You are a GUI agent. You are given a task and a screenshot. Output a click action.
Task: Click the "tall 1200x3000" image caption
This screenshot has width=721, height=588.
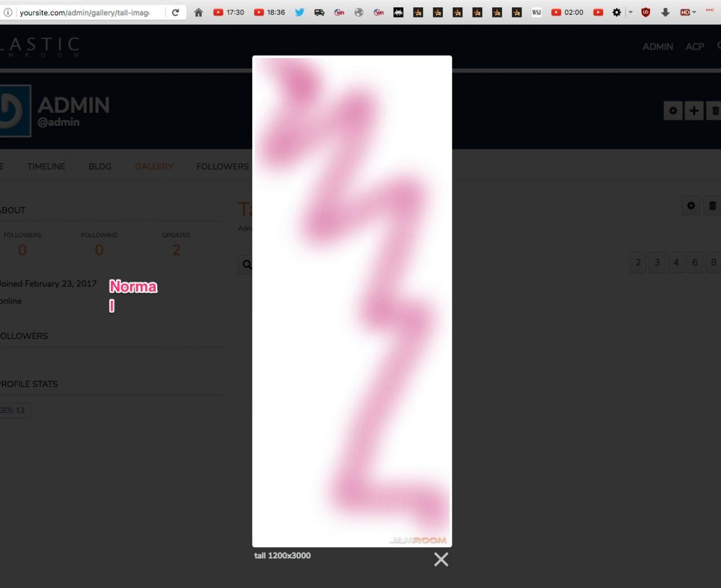click(x=282, y=555)
